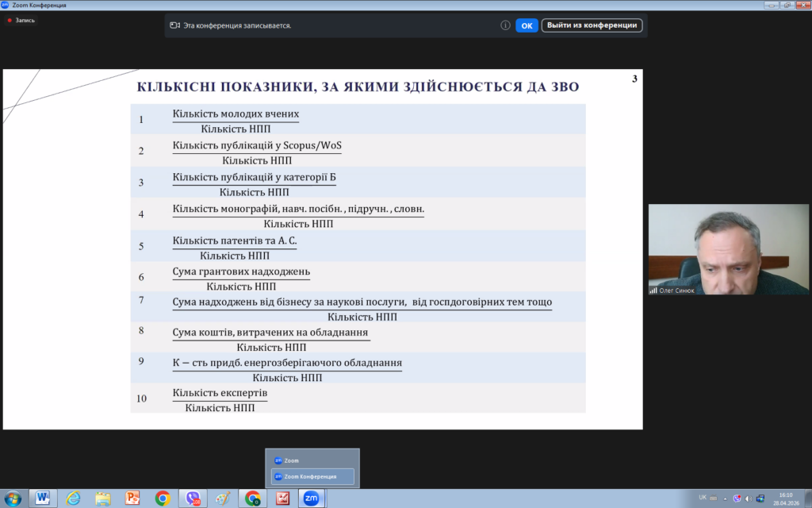812x508 pixels.
Task: Click the volume speaker tray icon
Action: [x=748, y=498]
